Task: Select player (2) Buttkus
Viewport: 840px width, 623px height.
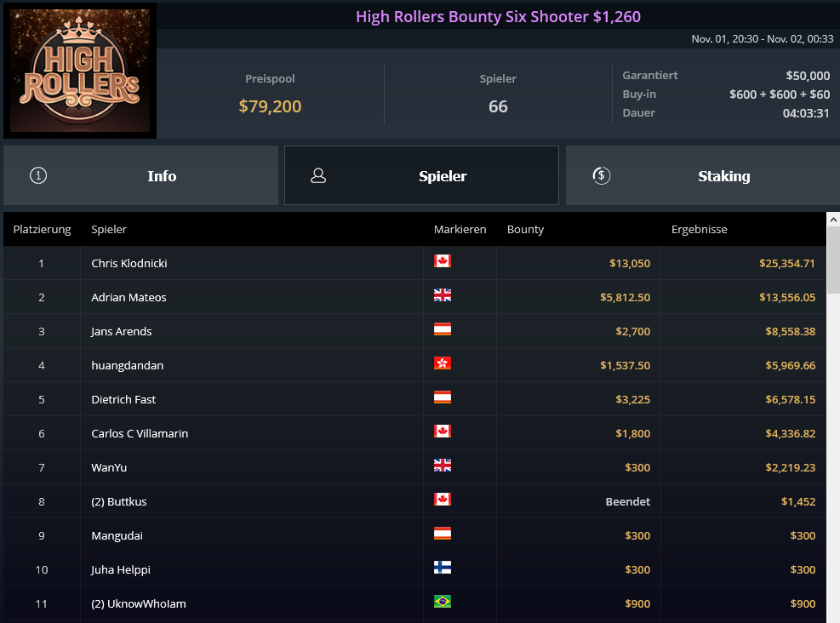Action: point(119,501)
